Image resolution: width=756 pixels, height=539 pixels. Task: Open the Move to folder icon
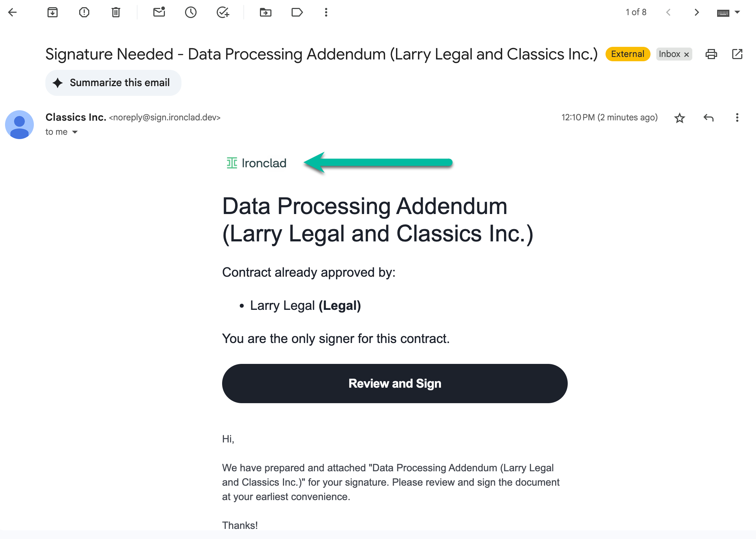(266, 13)
